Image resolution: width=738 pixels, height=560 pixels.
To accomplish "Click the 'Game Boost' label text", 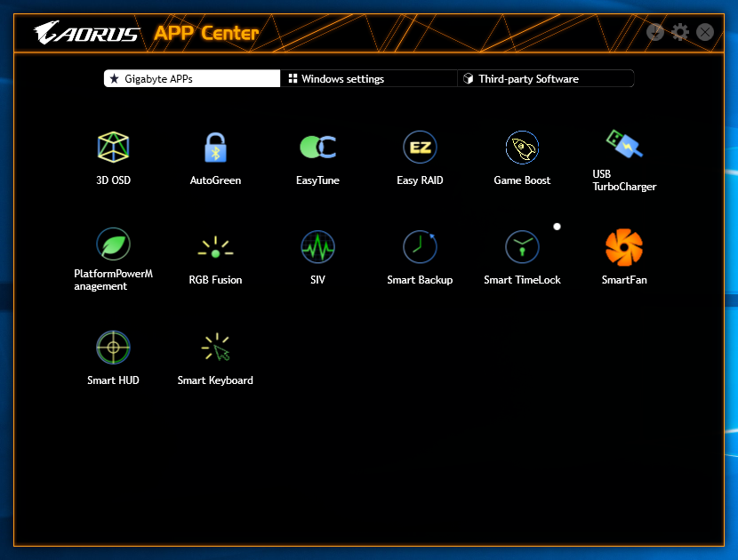I will (522, 180).
